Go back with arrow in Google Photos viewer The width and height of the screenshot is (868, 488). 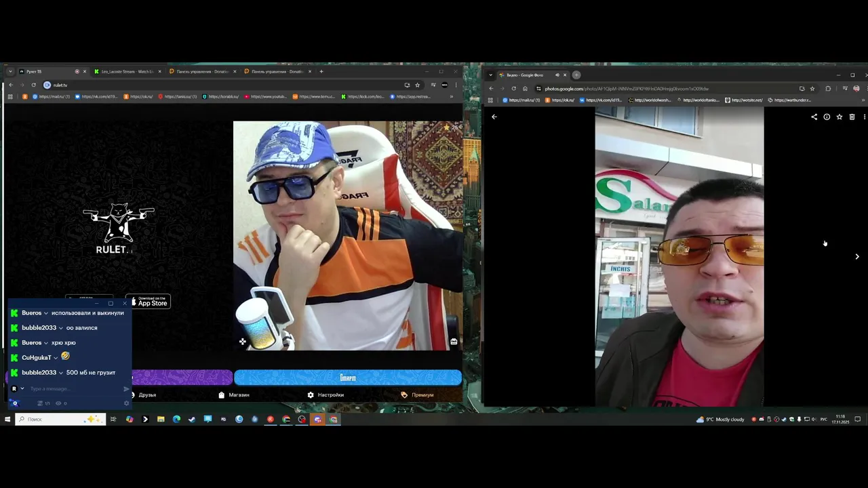coord(494,117)
